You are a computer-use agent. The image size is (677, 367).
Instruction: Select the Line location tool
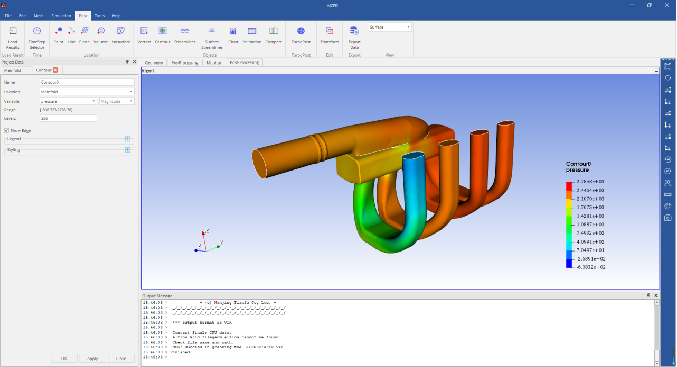coord(71,35)
